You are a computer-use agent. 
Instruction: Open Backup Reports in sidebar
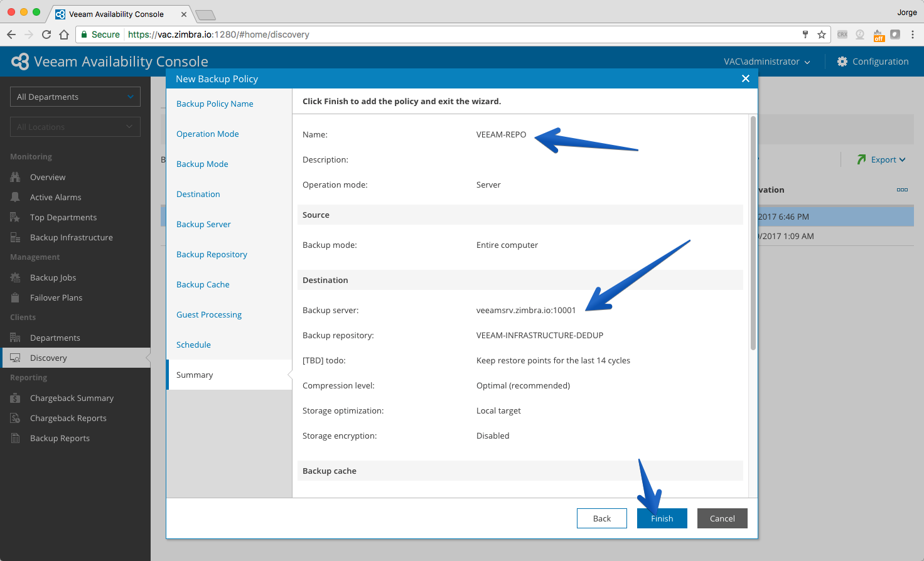click(x=60, y=438)
